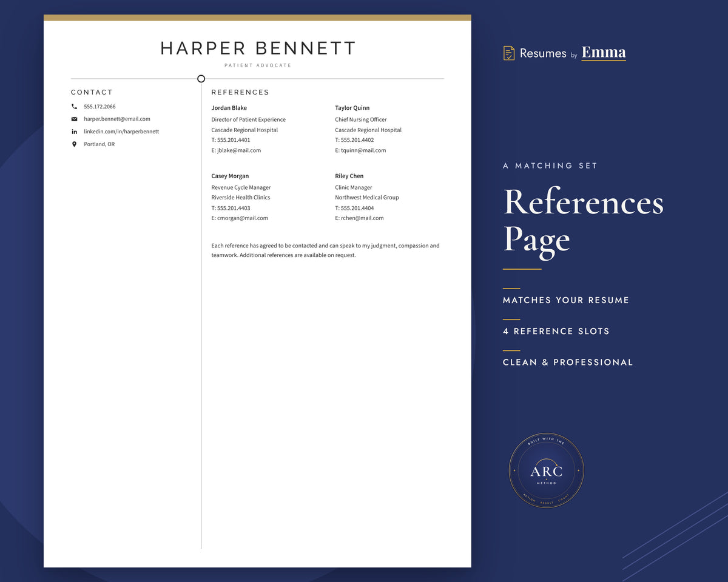Viewport: 728px width, 582px height.
Task: Click the phone icon in Contact
Action: click(74, 107)
